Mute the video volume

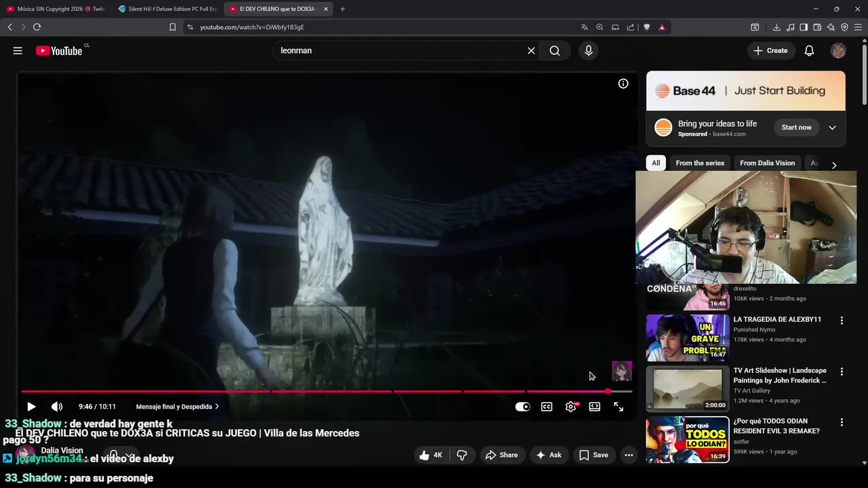click(57, 407)
